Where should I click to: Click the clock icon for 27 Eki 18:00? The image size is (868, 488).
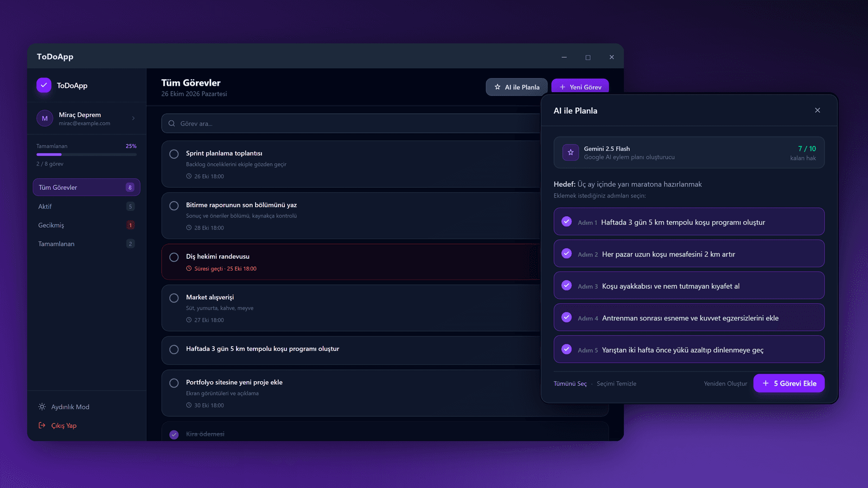[189, 320]
